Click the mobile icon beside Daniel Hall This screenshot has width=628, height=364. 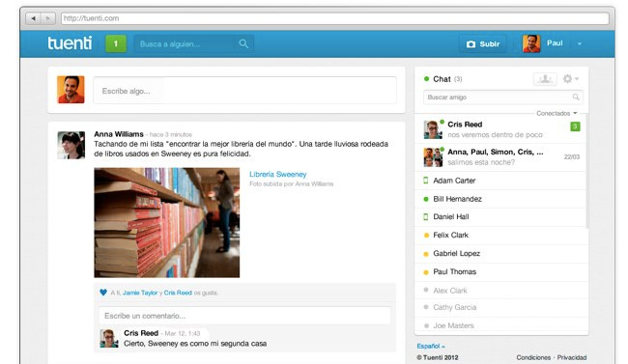click(426, 216)
